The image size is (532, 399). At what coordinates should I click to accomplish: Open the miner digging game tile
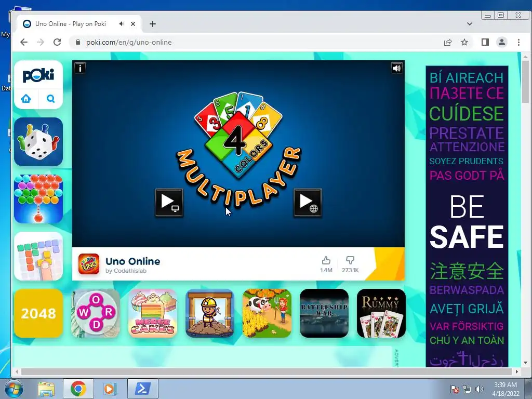pos(210,313)
